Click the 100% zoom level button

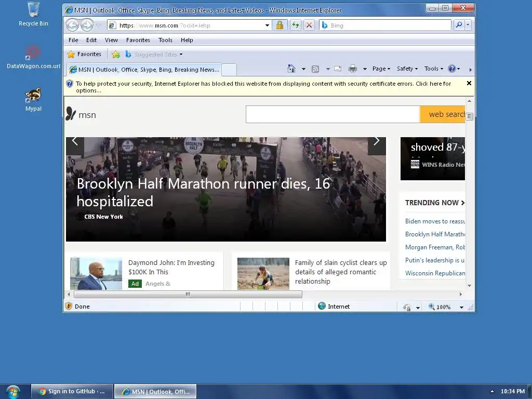(440, 307)
